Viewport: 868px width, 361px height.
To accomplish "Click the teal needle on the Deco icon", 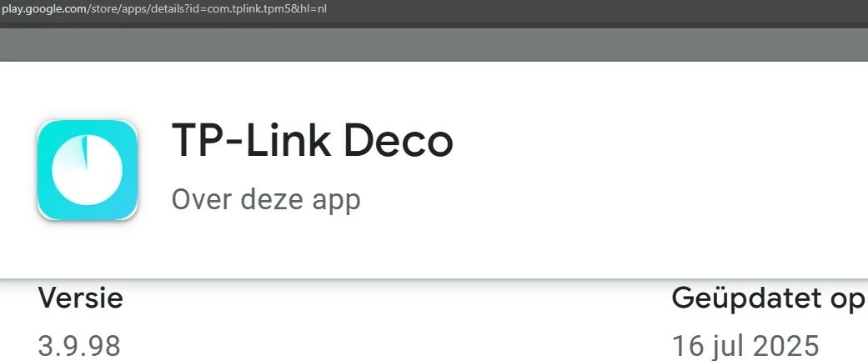I will click(x=85, y=152).
